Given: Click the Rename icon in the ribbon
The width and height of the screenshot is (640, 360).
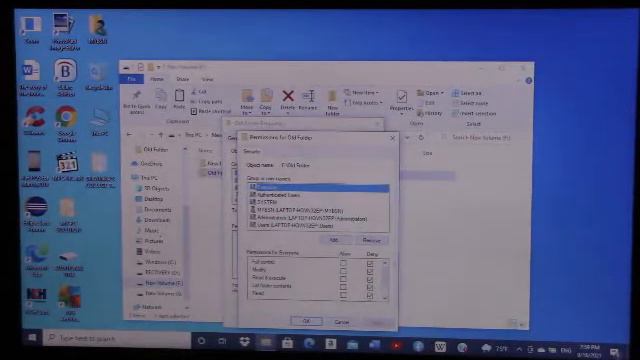Looking at the screenshot, I should [308, 97].
